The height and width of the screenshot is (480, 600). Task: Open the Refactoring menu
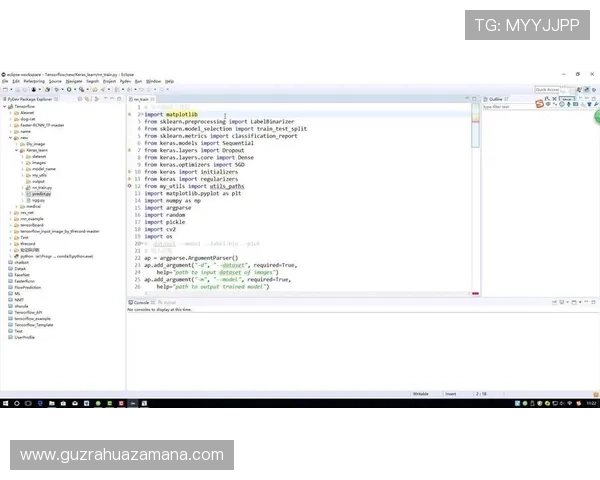pos(35,81)
